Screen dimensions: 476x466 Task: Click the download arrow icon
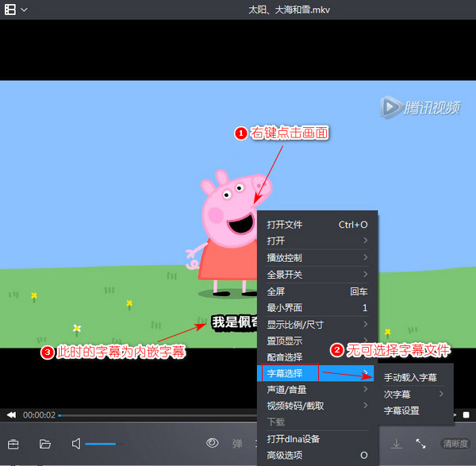[x=397, y=444]
